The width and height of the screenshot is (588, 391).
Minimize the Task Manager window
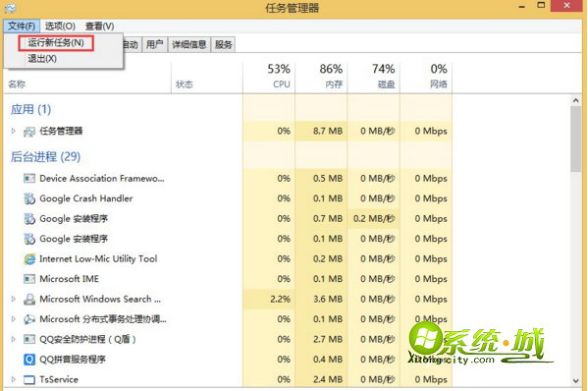pyautogui.click(x=522, y=6)
